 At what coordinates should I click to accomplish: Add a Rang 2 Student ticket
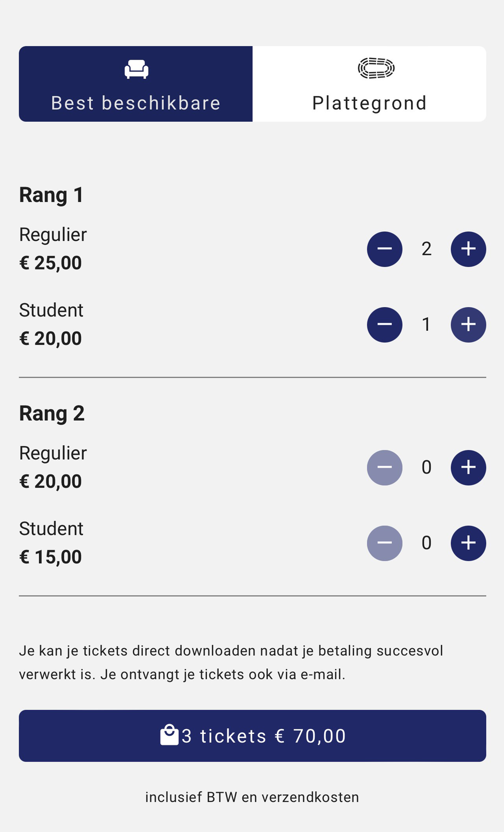coord(468,543)
